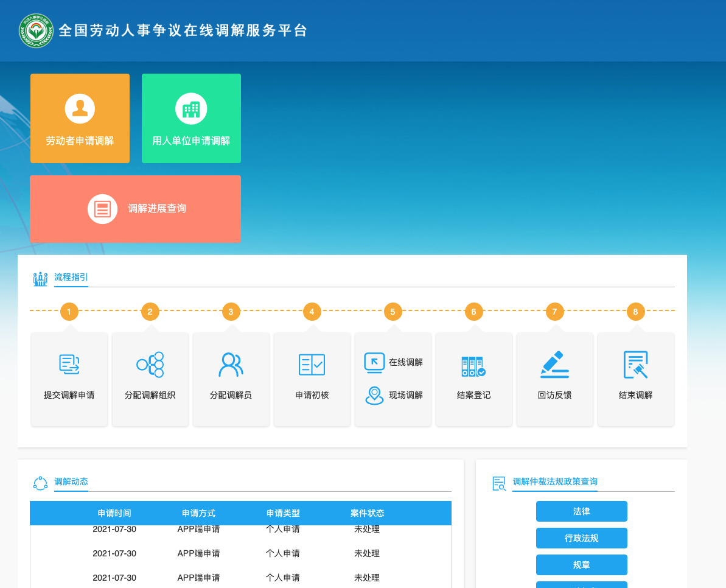Click the 分配调解员 people icon
The image size is (726, 588).
coord(231,365)
